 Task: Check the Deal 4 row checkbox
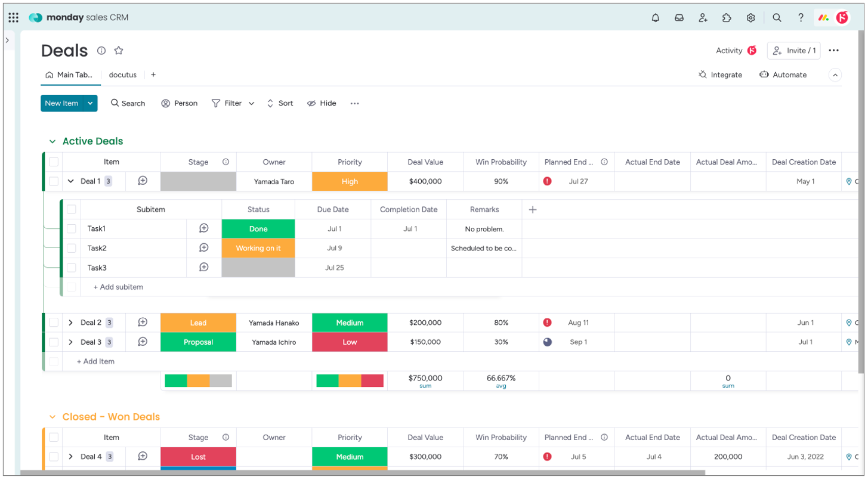(54, 457)
